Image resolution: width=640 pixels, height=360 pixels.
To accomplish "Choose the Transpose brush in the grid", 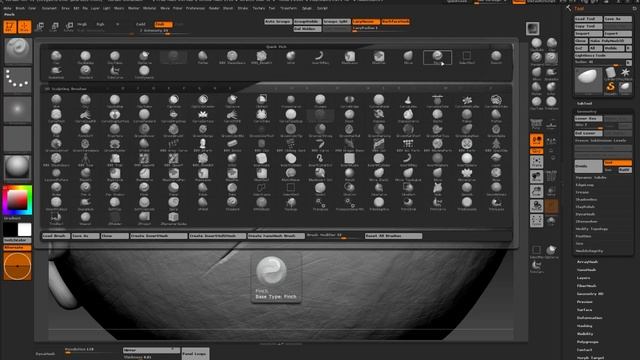I will pos(320,204).
